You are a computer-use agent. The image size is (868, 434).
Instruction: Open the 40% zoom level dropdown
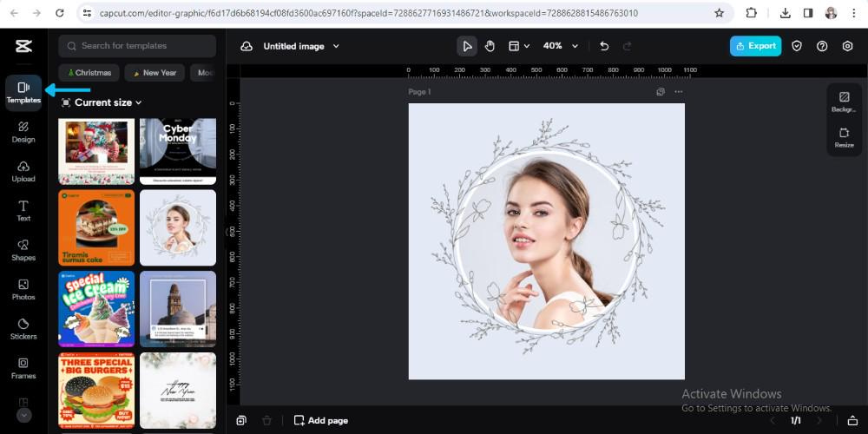[560, 46]
